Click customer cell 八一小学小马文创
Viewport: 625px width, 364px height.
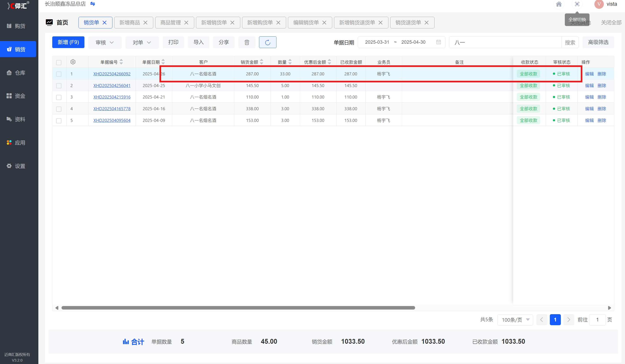pos(203,86)
